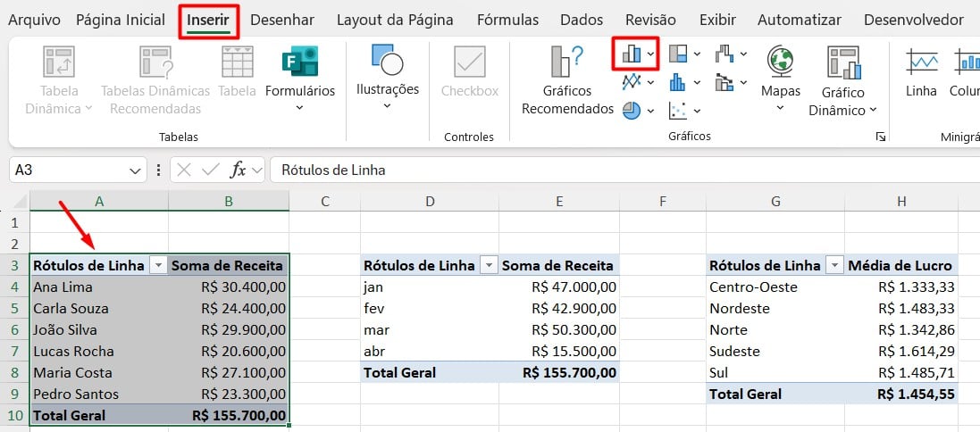Expand the Ilustrações menu
This screenshot has width=980, height=432.
coord(387,80)
